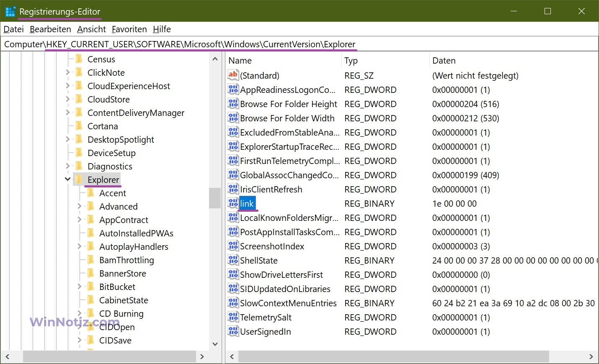Click the AppReadinessLogonCo... DWORD icon
The width and height of the screenshot is (599, 364).
coord(233,90)
